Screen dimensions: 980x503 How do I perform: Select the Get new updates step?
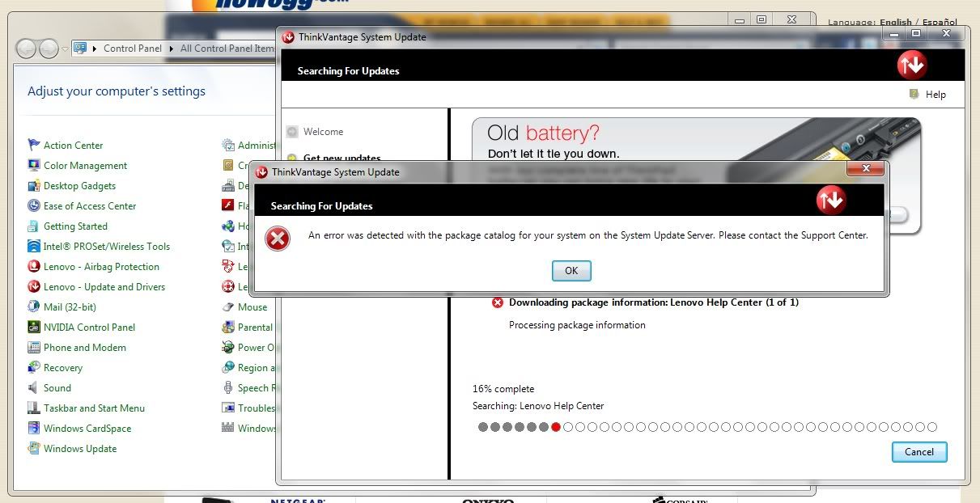tap(342, 159)
